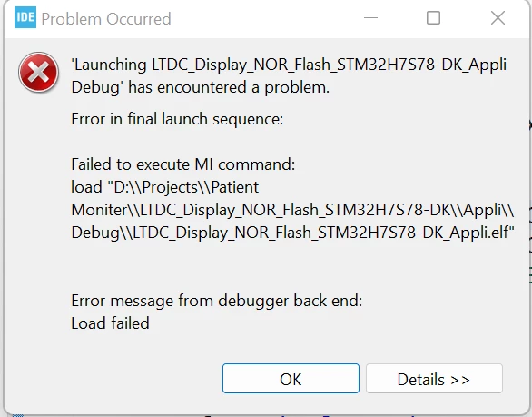Screen dimensions: 532x417
Task: Click the 'Failed to execute MI command' line
Action: [183, 164]
